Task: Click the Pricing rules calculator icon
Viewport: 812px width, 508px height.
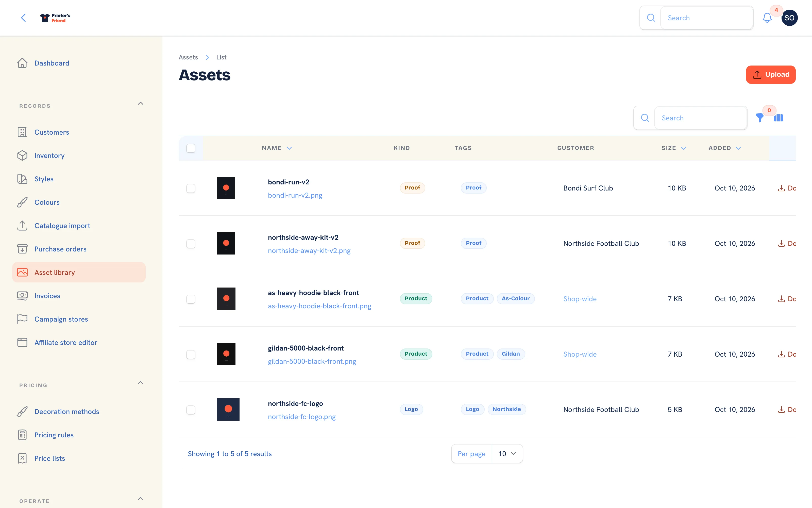Action: (22, 435)
